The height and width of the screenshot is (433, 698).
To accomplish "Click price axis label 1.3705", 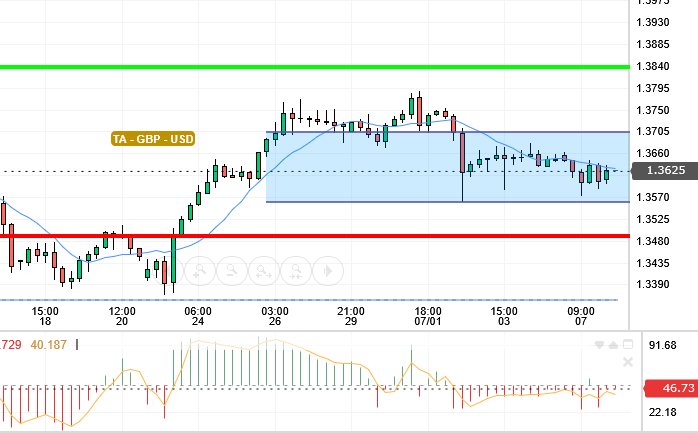I will pos(653,131).
